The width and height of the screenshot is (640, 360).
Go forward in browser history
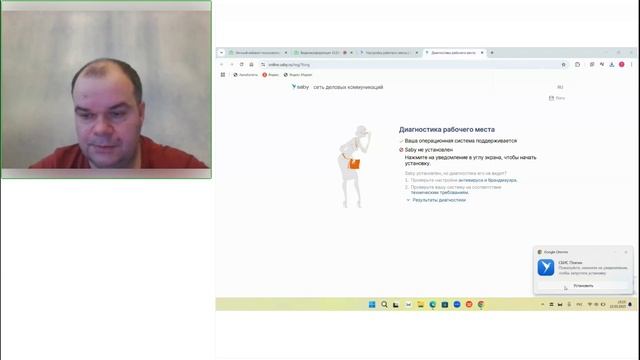(232, 64)
